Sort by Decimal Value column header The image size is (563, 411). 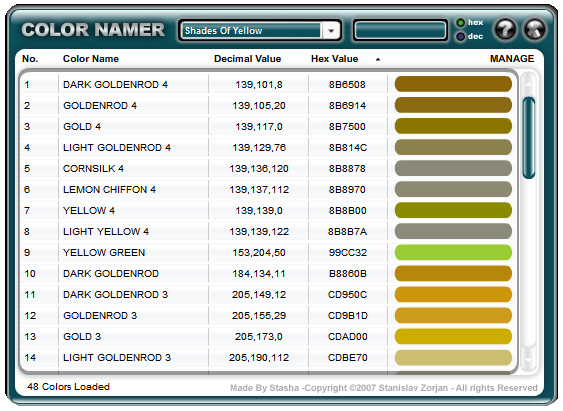[x=247, y=59]
